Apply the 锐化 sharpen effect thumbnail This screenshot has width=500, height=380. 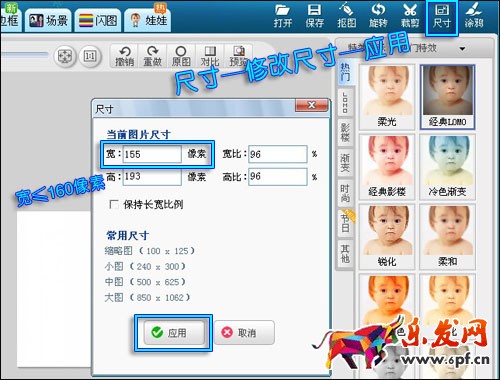pyautogui.click(x=387, y=237)
